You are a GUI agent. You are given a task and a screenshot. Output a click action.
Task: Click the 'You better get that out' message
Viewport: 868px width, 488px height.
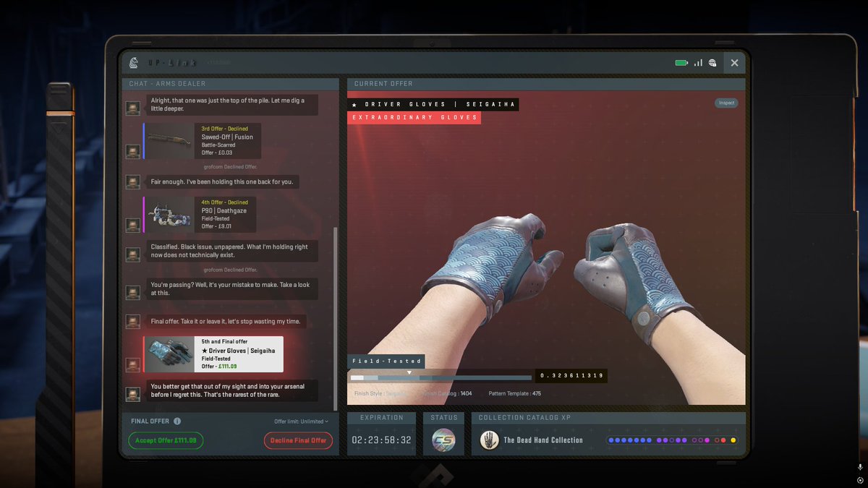(232, 391)
